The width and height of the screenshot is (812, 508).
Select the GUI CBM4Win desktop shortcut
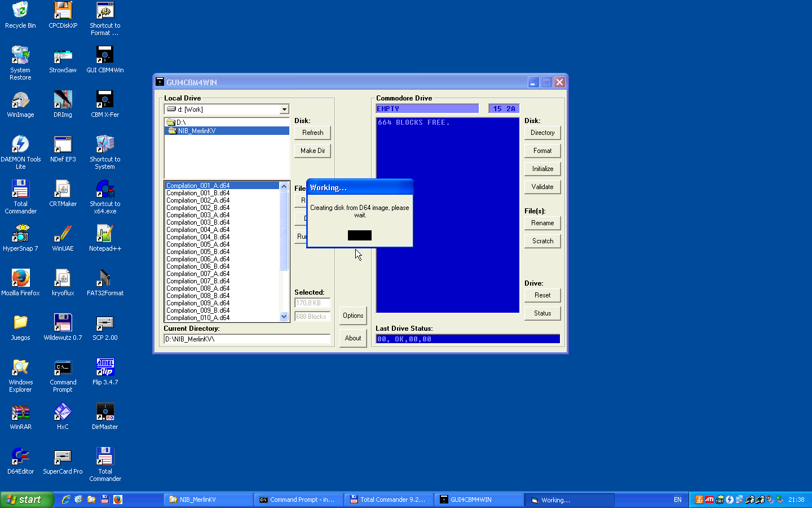coord(105,60)
